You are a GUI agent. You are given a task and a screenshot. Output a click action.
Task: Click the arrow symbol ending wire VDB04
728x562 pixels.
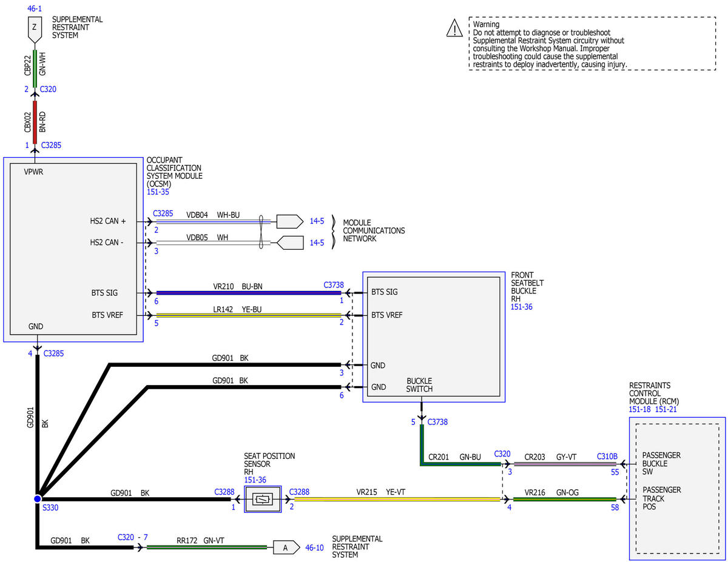click(x=290, y=221)
